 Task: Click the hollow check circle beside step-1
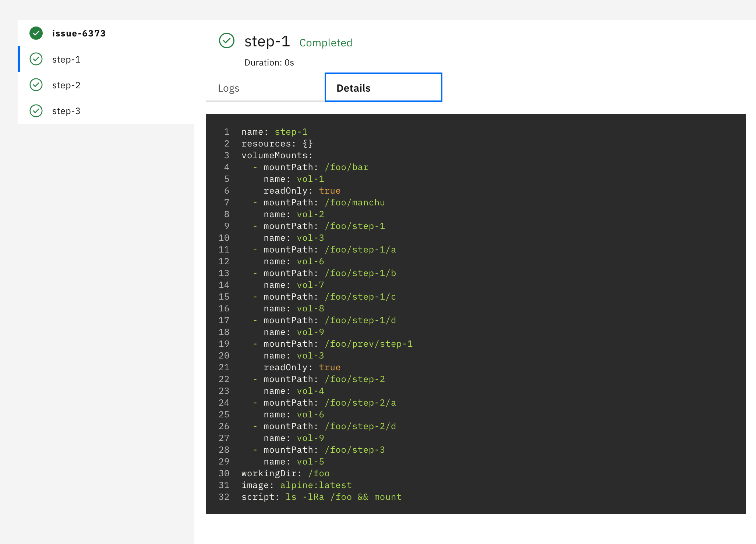36,59
